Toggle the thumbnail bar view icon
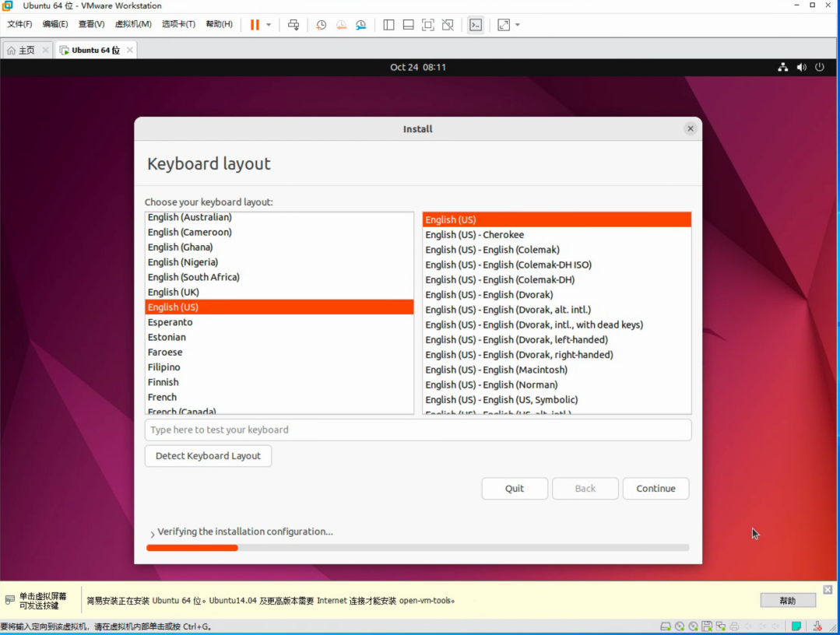Image resolution: width=840 pixels, height=635 pixels. [408, 25]
